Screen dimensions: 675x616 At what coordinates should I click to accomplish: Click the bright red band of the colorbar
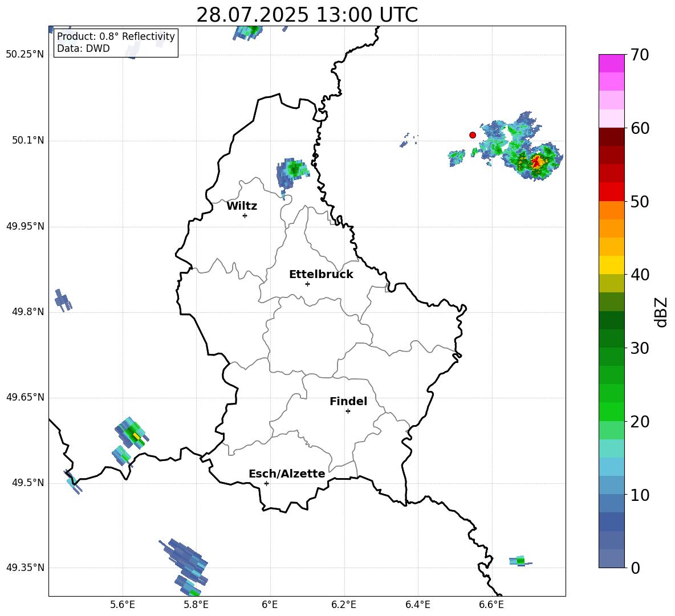[611, 192]
